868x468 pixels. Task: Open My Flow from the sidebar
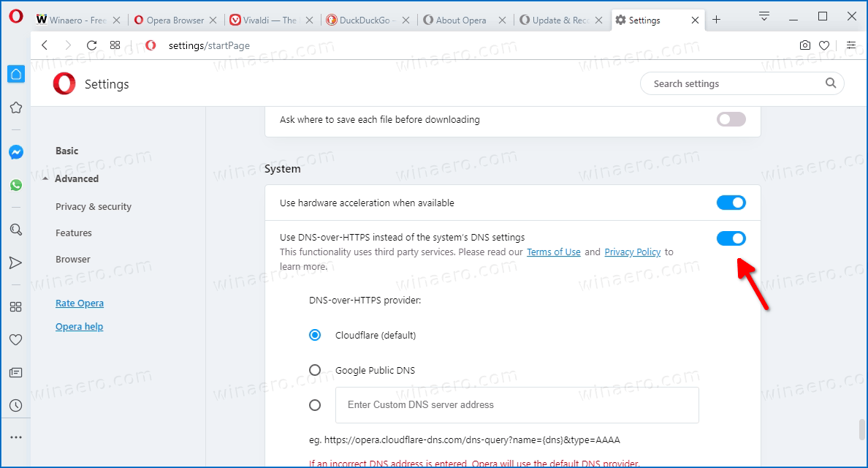[x=16, y=263]
